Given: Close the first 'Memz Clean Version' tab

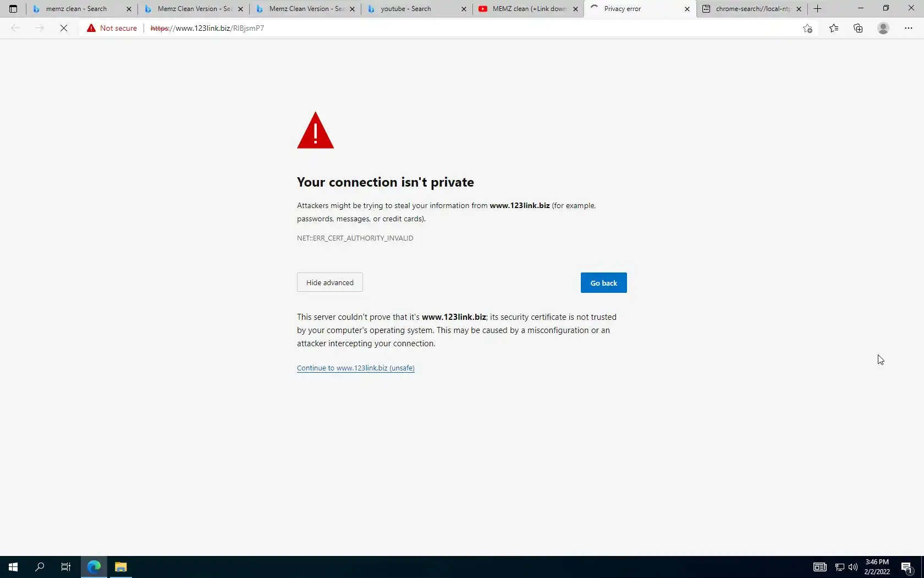Looking at the screenshot, I should point(240,9).
